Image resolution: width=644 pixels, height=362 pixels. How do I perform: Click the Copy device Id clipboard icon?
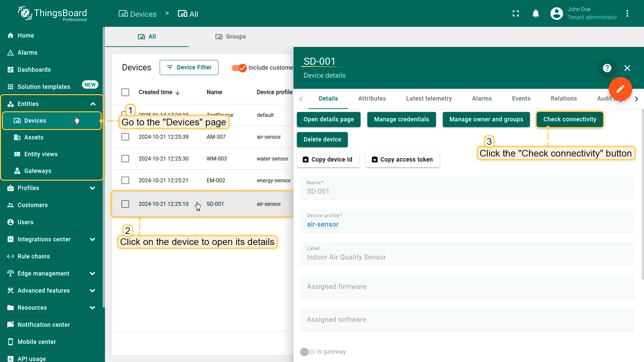point(306,160)
